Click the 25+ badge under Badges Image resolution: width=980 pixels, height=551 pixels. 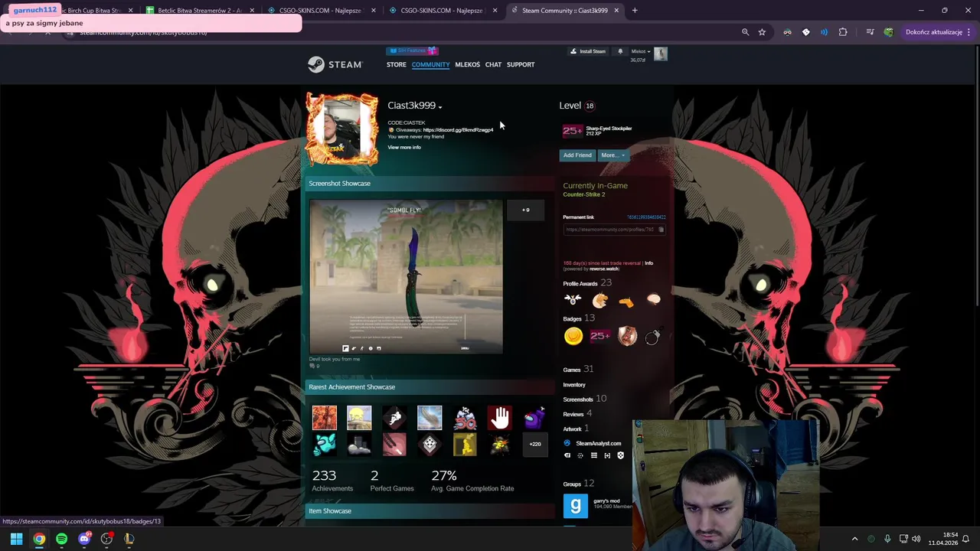coord(600,336)
